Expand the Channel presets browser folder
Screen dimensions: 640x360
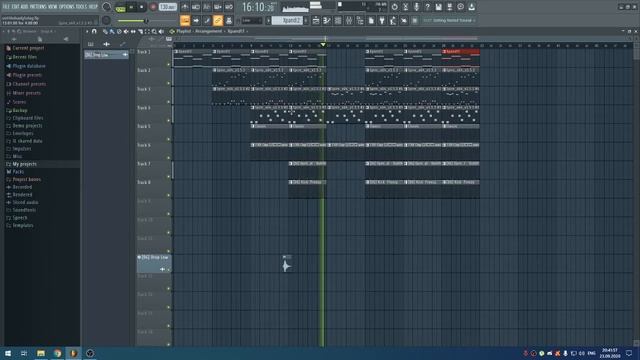[x=29, y=84]
